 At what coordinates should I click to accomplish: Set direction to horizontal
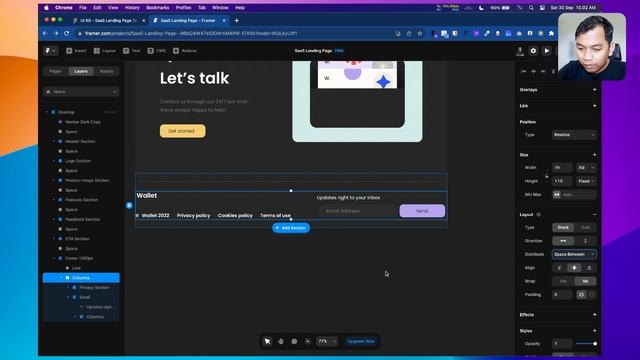point(563,241)
